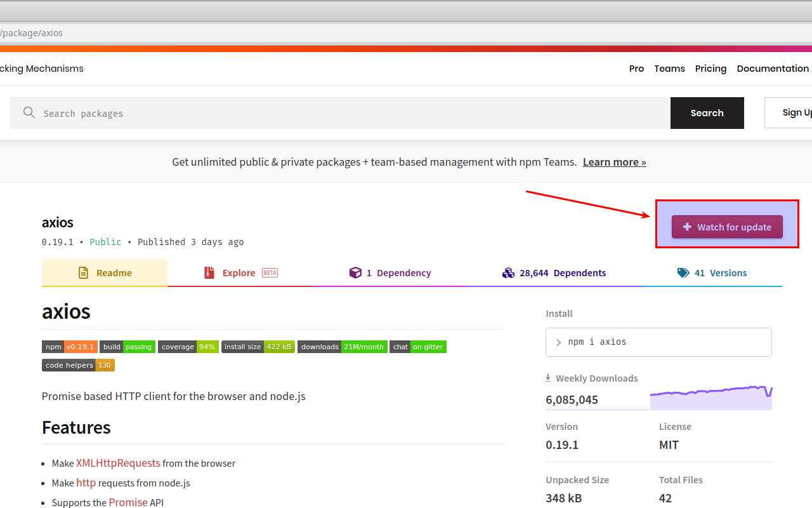The height and width of the screenshot is (508, 812).
Task: Click the Sign Up button
Action: click(789, 113)
